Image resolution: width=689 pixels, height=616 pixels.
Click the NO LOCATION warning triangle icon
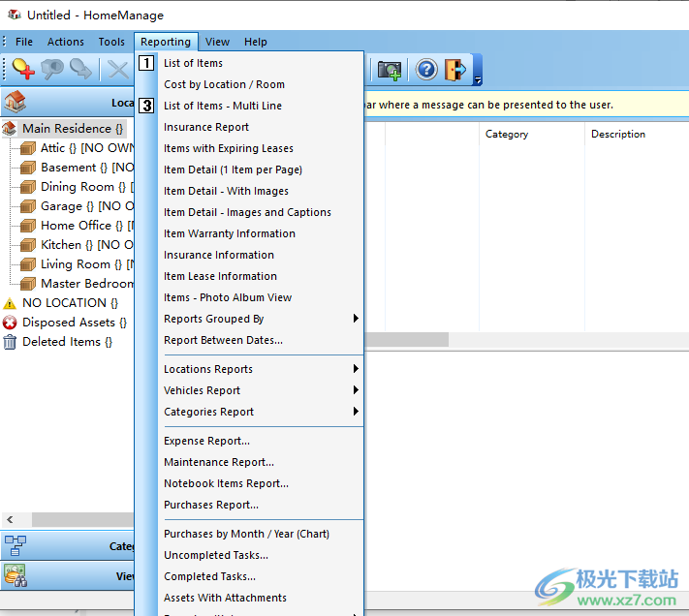pyautogui.click(x=10, y=303)
